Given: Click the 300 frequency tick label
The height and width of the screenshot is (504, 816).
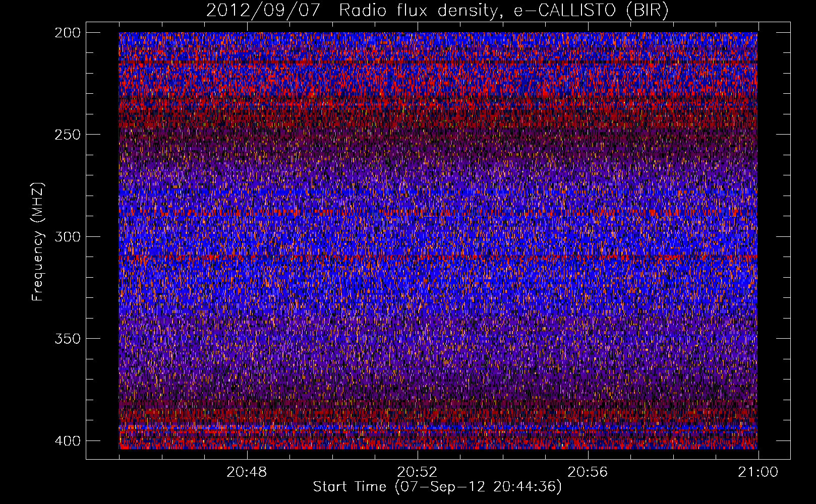Looking at the screenshot, I should (x=67, y=236).
